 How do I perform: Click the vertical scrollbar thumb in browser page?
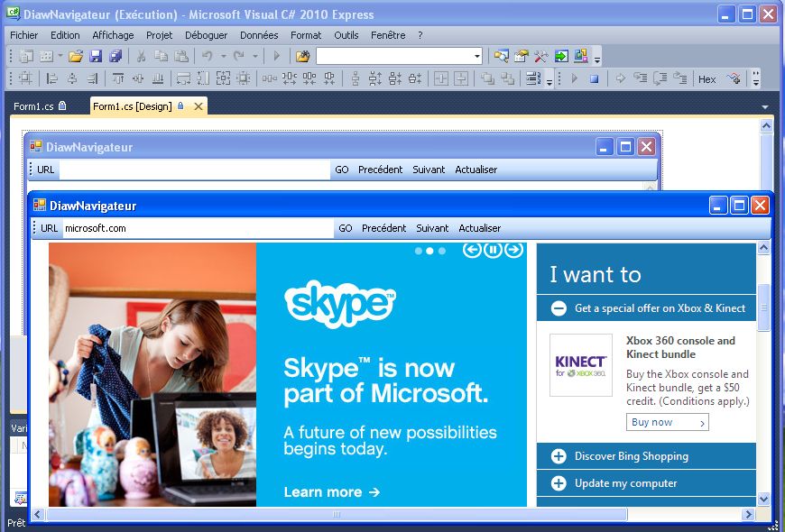click(764, 307)
